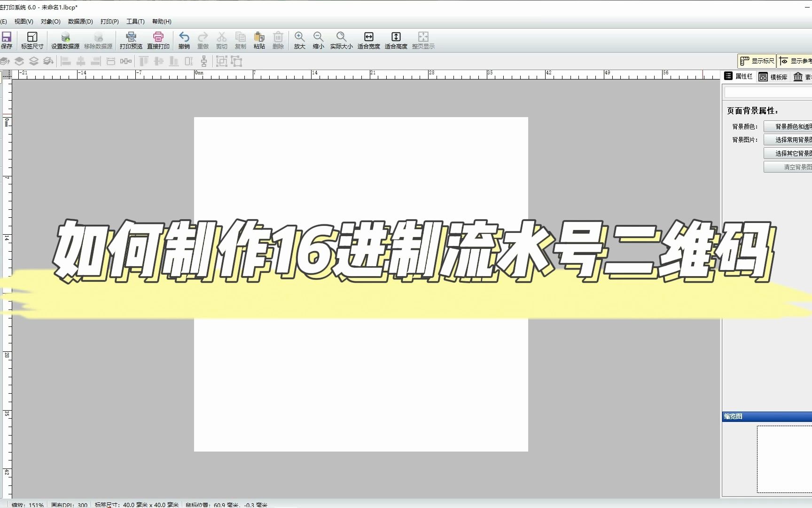The width and height of the screenshot is (812, 508).
Task: Click the align horizontal centers icon
Action: tap(81, 61)
